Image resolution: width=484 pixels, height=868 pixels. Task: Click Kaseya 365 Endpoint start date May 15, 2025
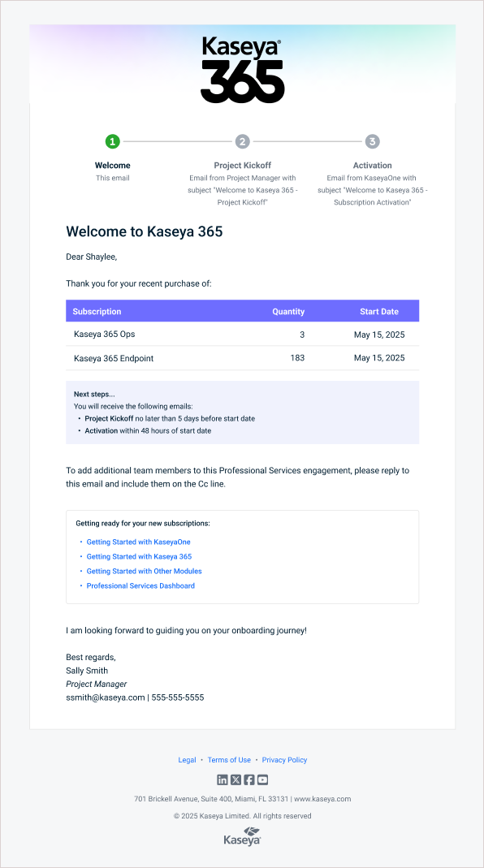[x=379, y=358]
